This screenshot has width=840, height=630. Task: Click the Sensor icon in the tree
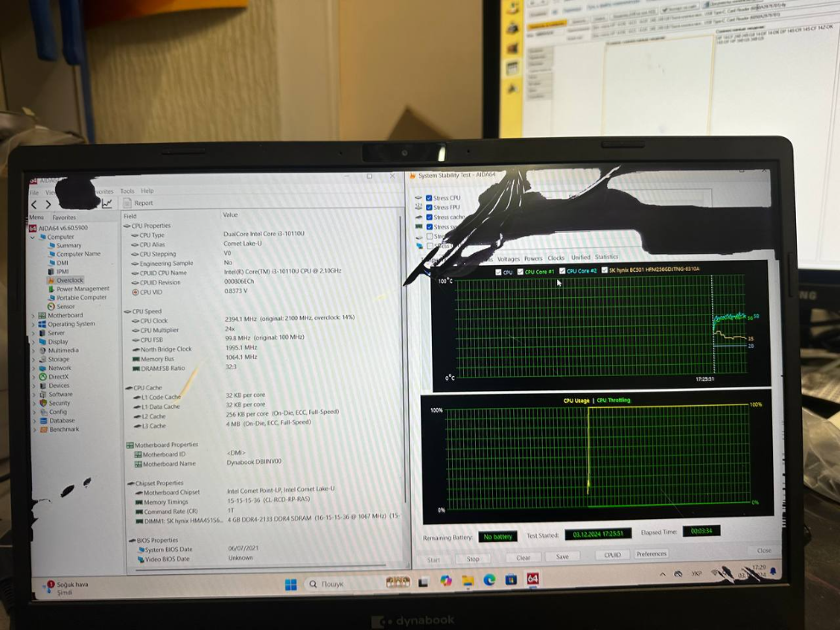(x=51, y=307)
